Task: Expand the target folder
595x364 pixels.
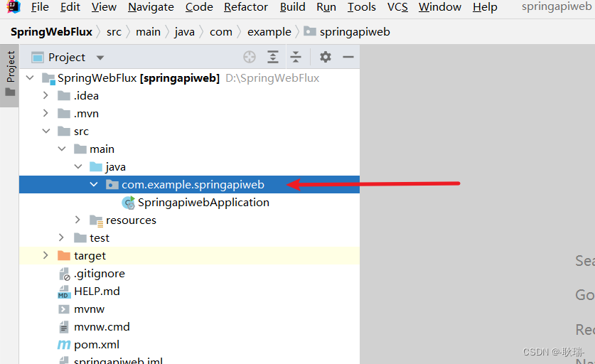Action: click(x=45, y=255)
